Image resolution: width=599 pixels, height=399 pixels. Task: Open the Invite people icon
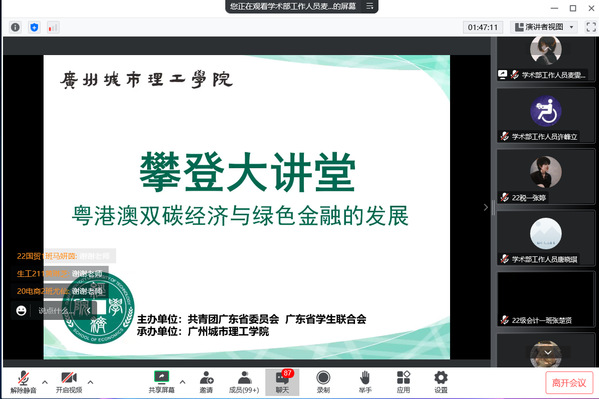point(206,382)
